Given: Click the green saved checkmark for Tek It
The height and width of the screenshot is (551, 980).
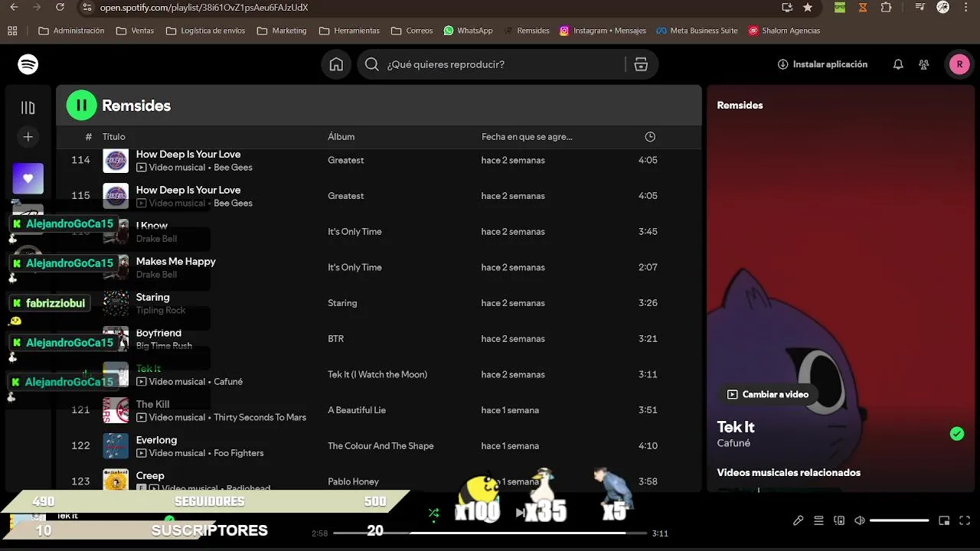Looking at the screenshot, I should point(957,434).
